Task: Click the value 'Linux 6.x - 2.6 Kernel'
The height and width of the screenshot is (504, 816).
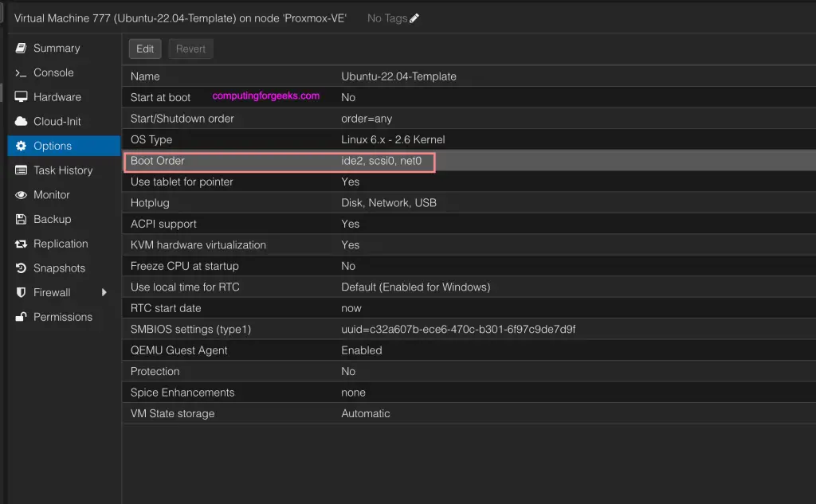Action: coord(393,139)
